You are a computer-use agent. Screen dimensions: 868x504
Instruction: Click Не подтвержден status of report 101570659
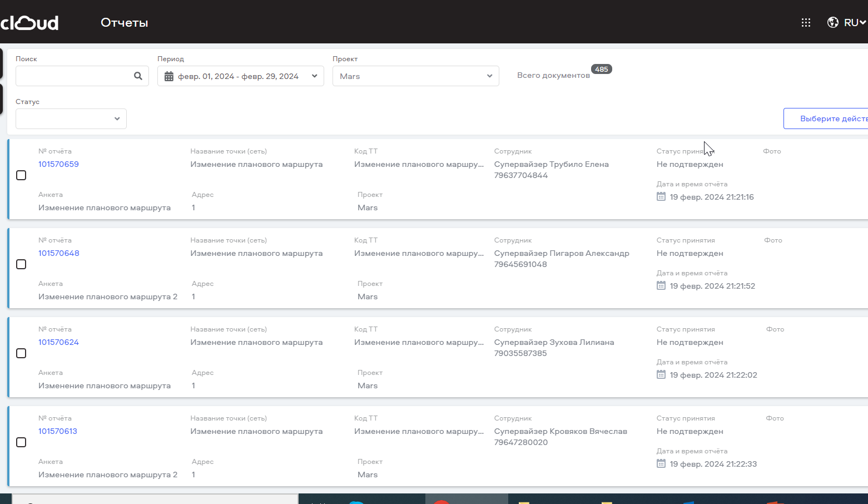click(690, 164)
